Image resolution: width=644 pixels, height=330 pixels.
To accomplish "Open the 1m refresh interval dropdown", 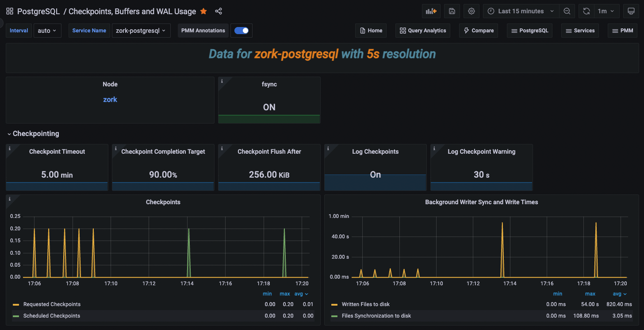I will (605, 11).
